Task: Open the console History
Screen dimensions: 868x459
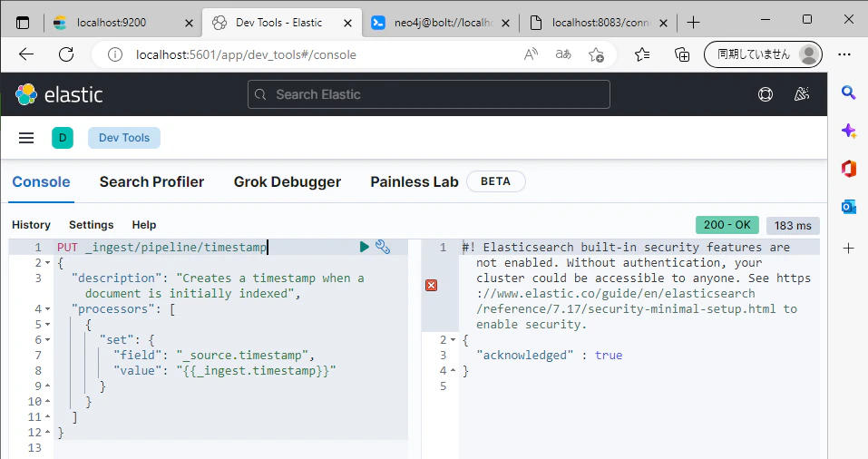Action: (31, 225)
